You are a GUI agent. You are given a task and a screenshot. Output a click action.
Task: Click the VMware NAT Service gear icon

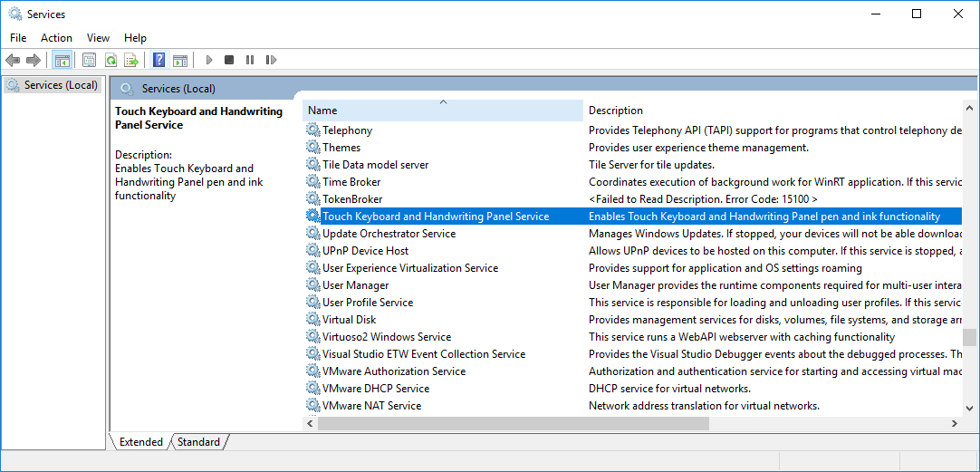click(312, 405)
